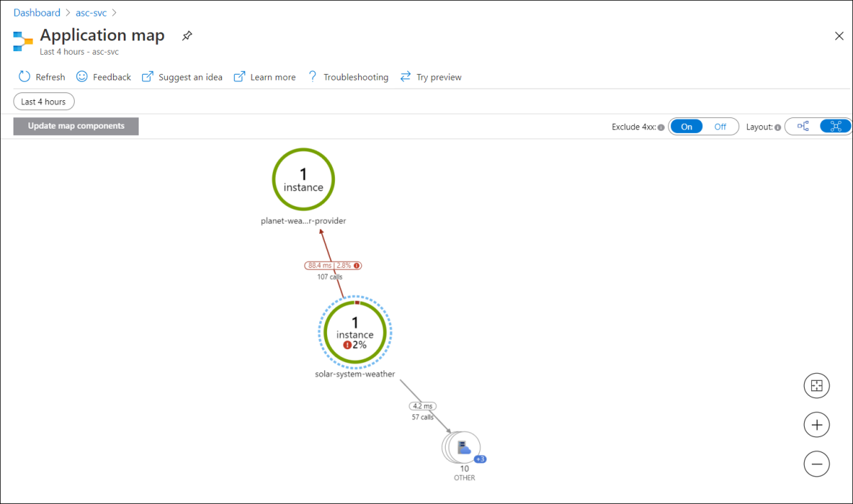Image resolution: width=853 pixels, height=504 pixels.
Task: Pin the Application map to dashboard
Action: tap(187, 36)
